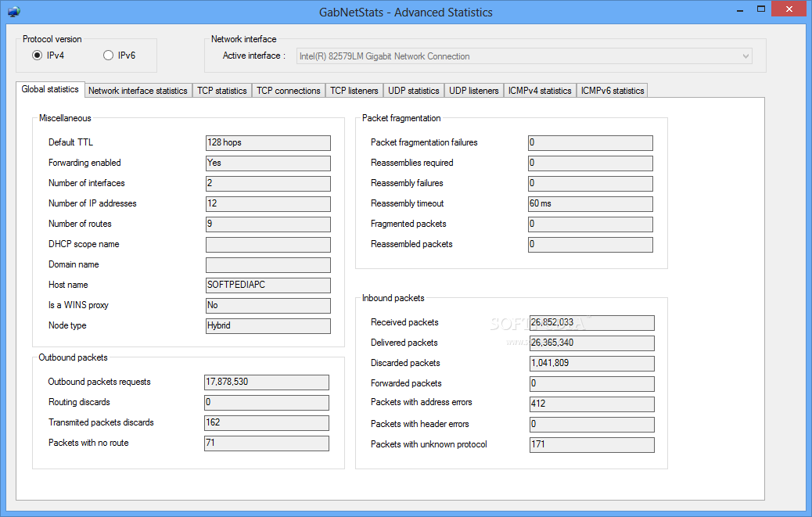The image size is (812, 517).
Task: Click the 'Active interface :' label
Action: [253, 56]
